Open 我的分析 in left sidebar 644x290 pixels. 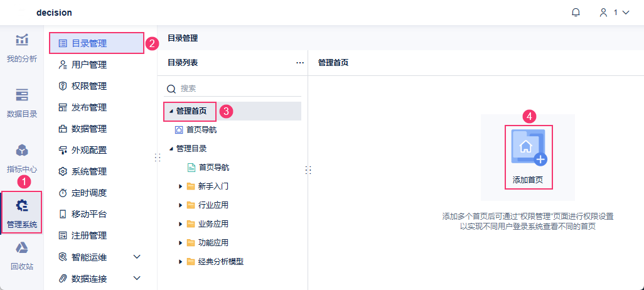click(22, 48)
